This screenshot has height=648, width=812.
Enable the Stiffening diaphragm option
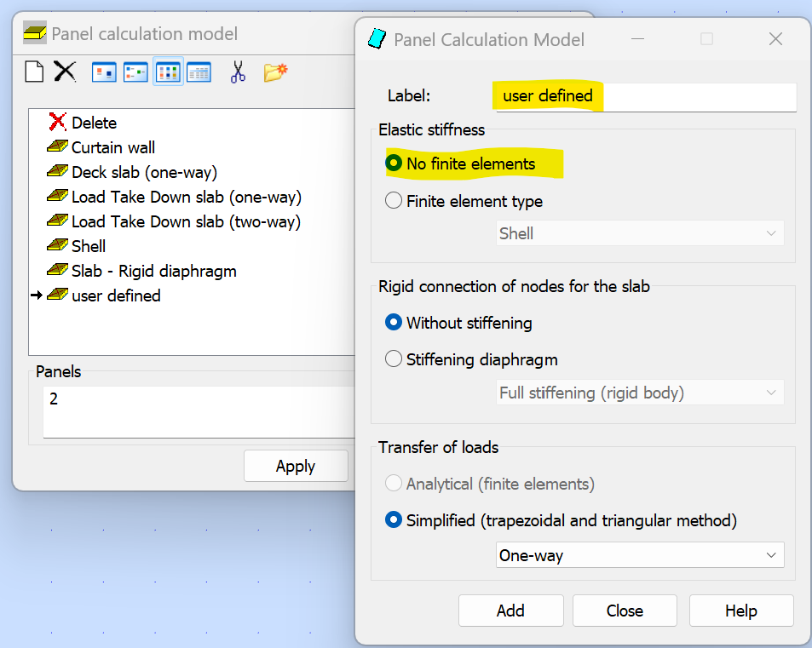click(x=394, y=359)
